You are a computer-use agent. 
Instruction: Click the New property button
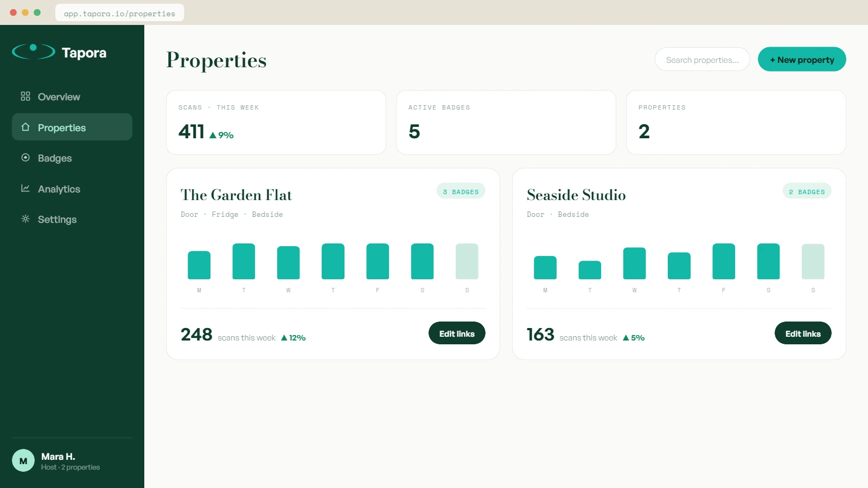802,59
